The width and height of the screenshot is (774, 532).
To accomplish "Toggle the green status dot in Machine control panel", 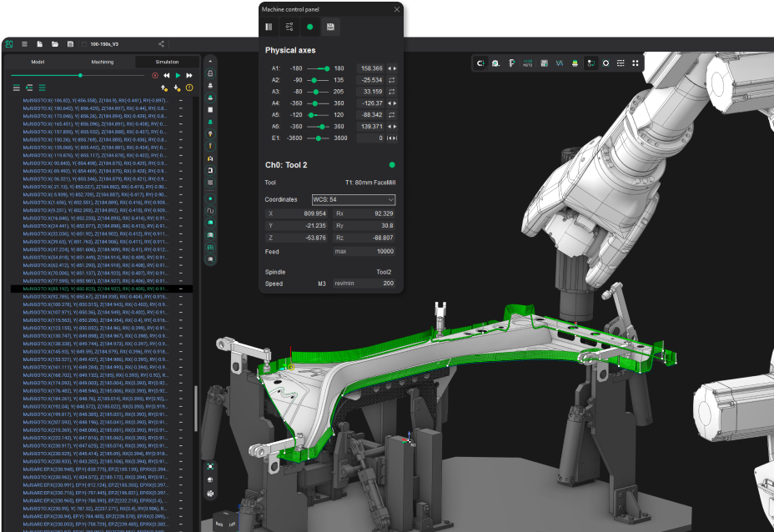I will pos(310,27).
